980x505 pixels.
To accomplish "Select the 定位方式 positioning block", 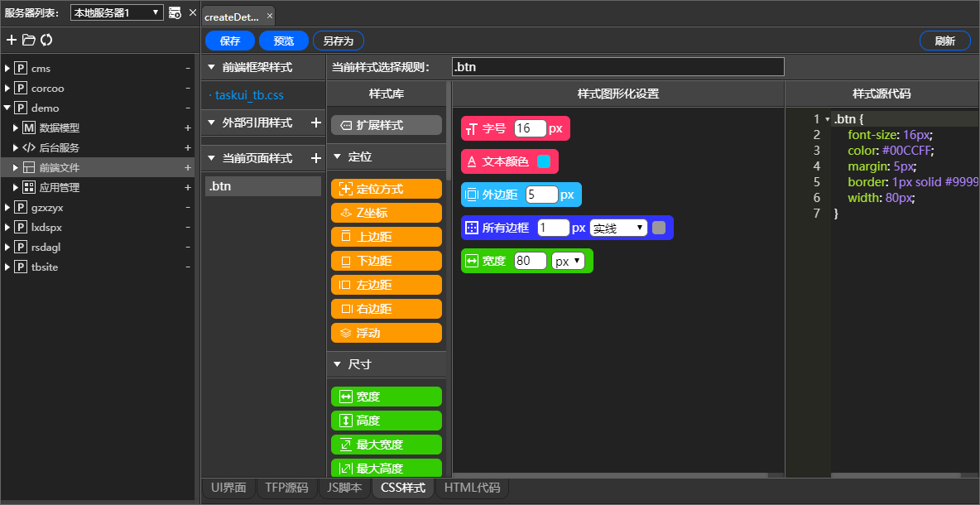I will tap(386, 188).
